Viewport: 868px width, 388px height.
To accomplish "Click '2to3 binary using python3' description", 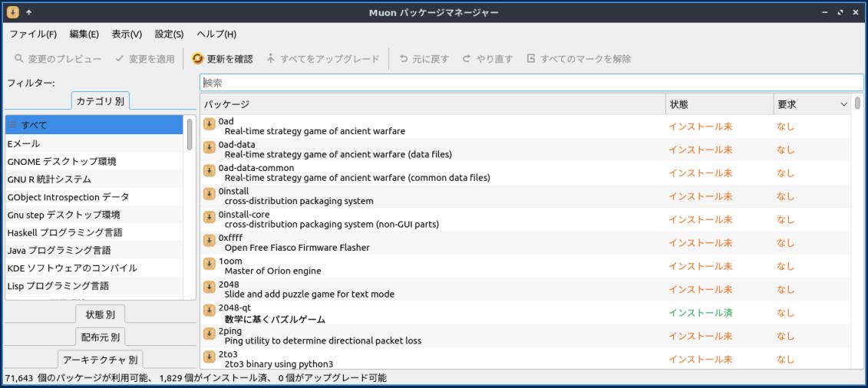I will [x=279, y=363].
